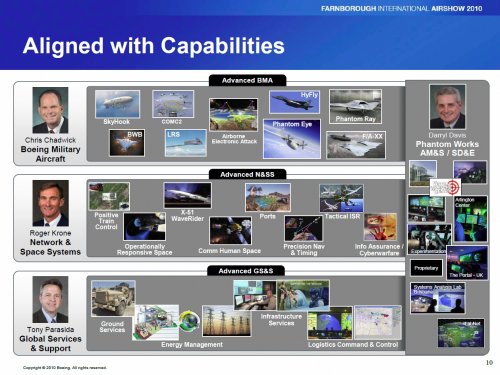Click the X-51 WaveRider image
The width and height of the screenshot is (500, 375).
tap(188, 195)
